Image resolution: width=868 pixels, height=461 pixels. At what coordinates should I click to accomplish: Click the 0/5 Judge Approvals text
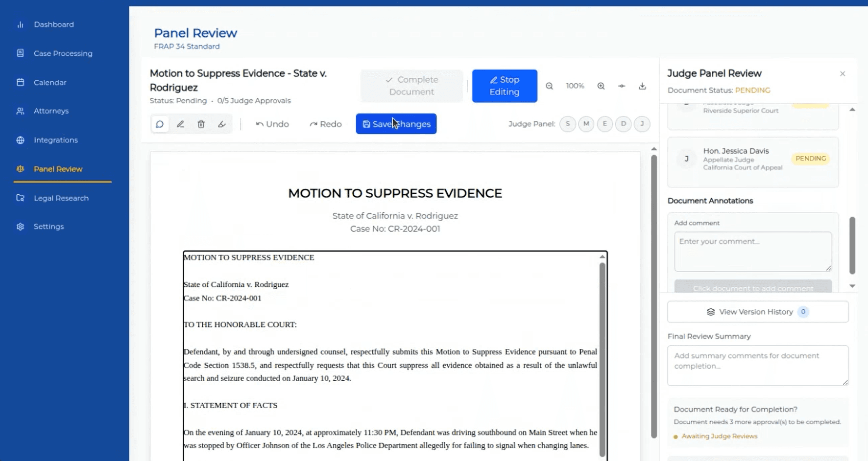254,101
